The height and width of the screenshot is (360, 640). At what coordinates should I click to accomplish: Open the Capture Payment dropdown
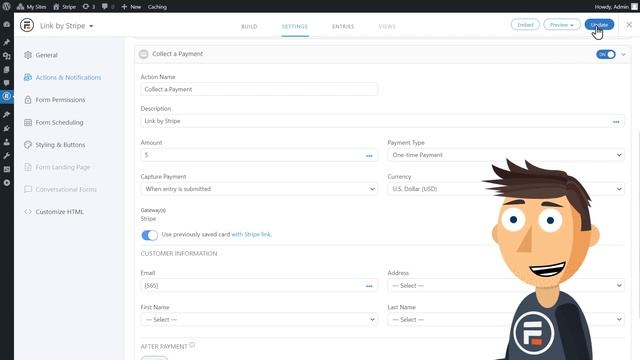coord(259,189)
